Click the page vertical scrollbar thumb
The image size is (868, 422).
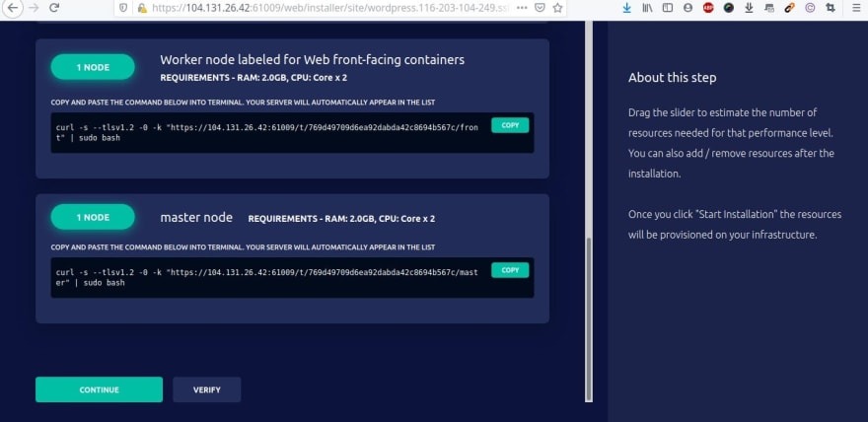pos(589,319)
